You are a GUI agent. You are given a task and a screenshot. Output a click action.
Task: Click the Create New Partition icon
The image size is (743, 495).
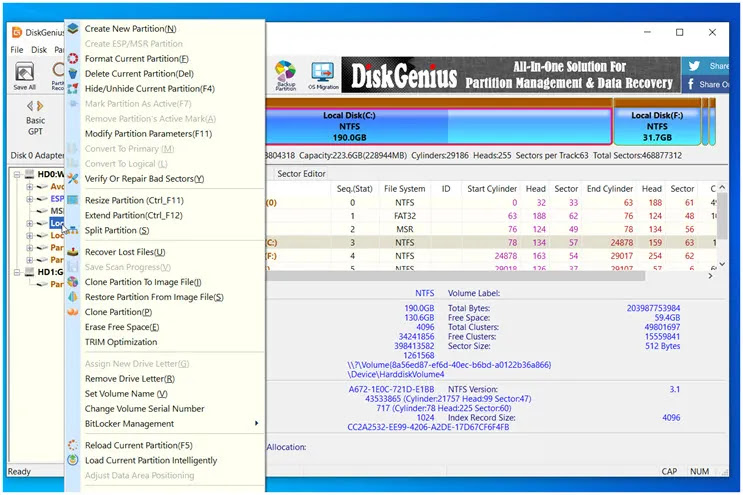pos(72,28)
